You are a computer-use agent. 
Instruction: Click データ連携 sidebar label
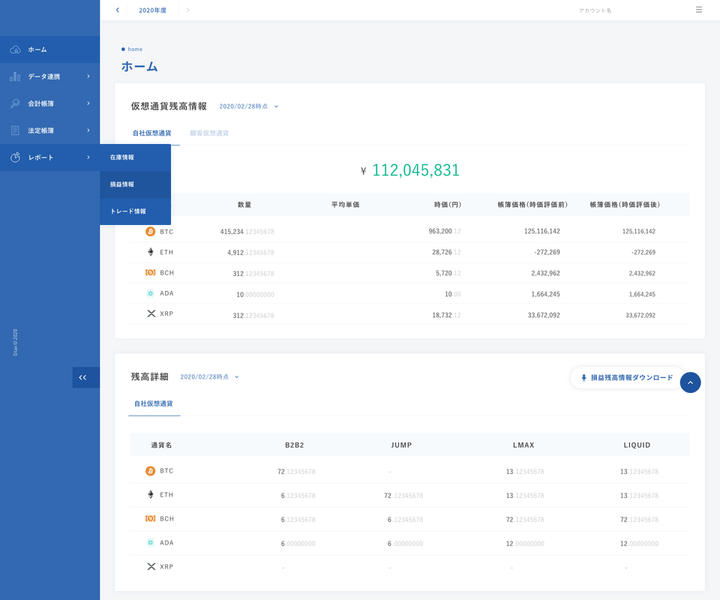[x=44, y=77]
